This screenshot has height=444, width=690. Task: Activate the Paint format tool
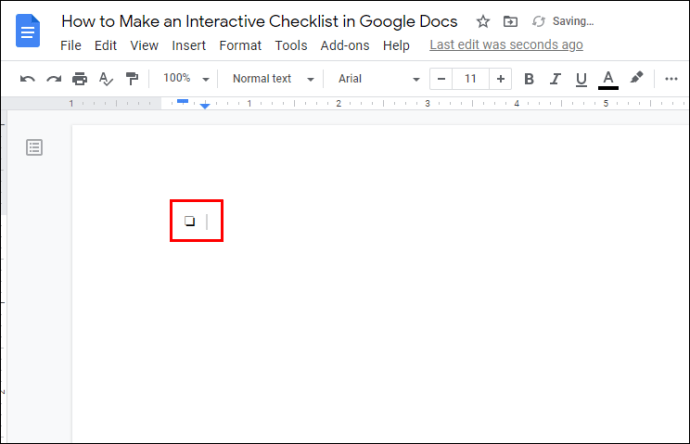(x=132, y=79)
